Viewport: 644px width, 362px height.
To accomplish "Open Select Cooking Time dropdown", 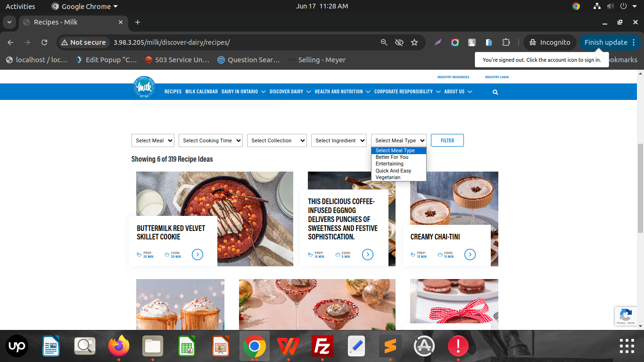I will coord(211,140).
